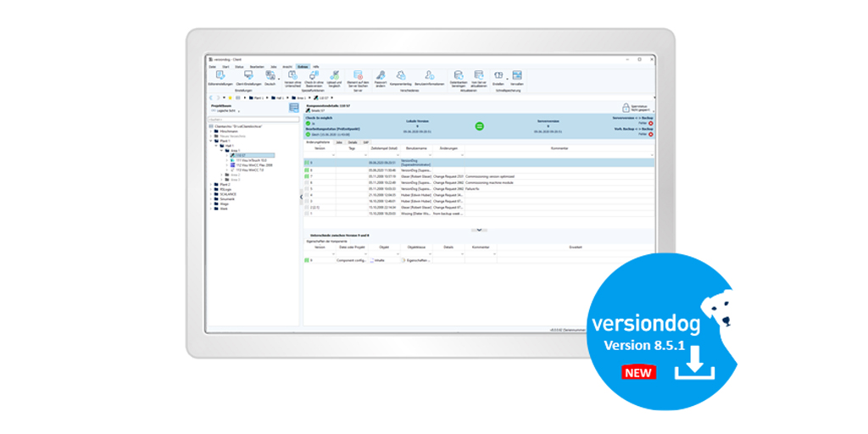The height and width of the screenshot is (434, 868).
Task: Click the Component config cell in differences
Action: [350, 259]
